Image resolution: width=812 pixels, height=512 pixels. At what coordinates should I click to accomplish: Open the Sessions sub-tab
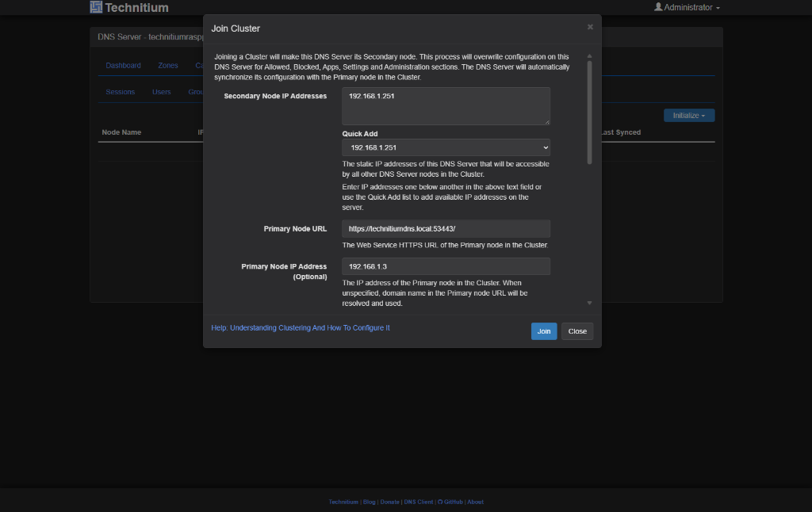pos(121,92)
